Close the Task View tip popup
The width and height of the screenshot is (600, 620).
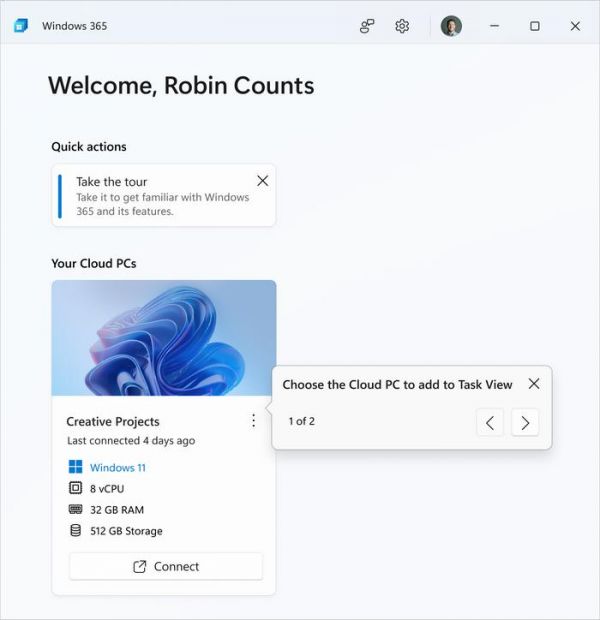pos(533,384)
